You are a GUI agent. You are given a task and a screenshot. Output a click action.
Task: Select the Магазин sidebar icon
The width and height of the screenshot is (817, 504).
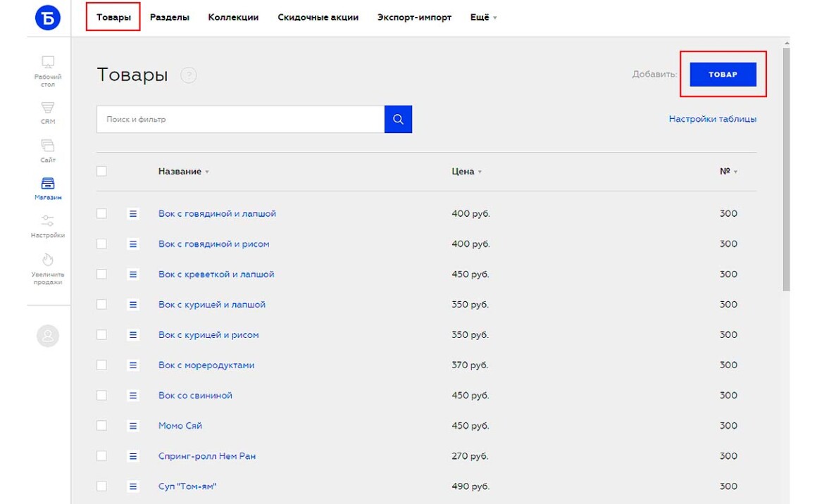click(x=47, y=189)
